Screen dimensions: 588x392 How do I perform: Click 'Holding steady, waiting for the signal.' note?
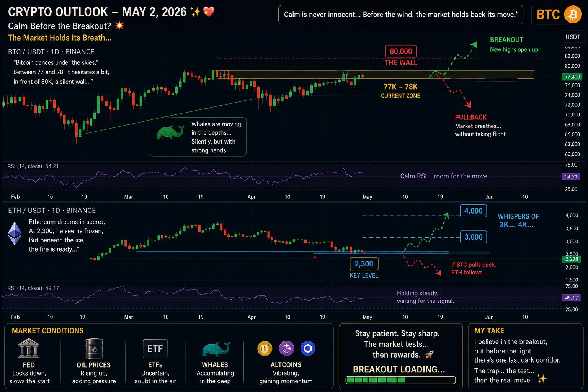click(425, 297)
